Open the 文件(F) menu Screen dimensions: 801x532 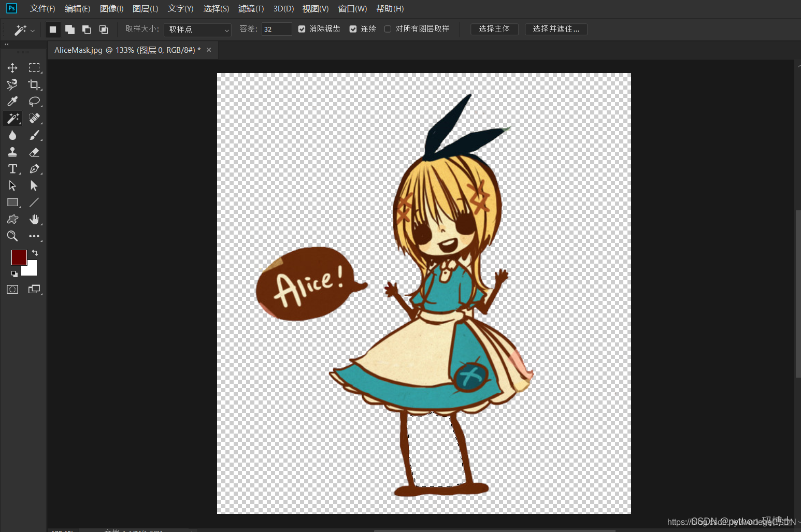coord(42,9)
